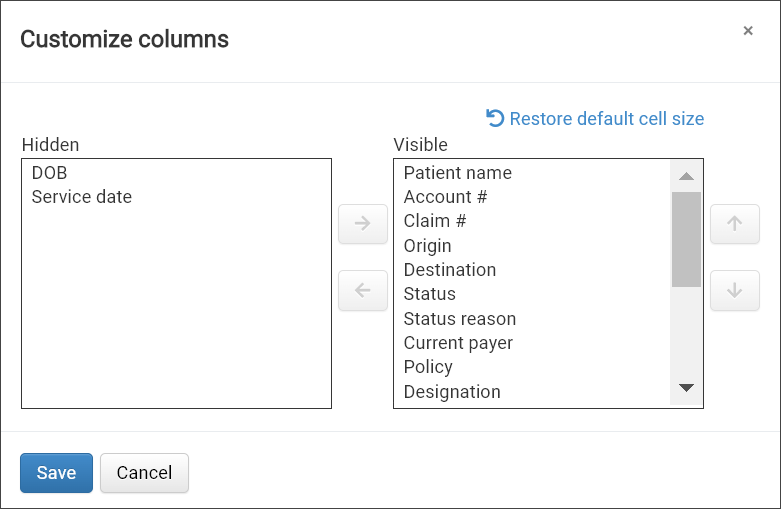Select Service date in the Hidden list
Screen dimensions: 781x509
(x=81, y=197)
